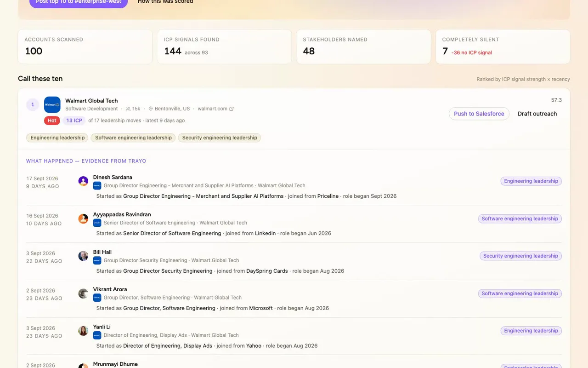This screenshot has height=368, width=588.
Task: Push Walmart Global Tech to Salesforce
Action: tap(479, 114)
